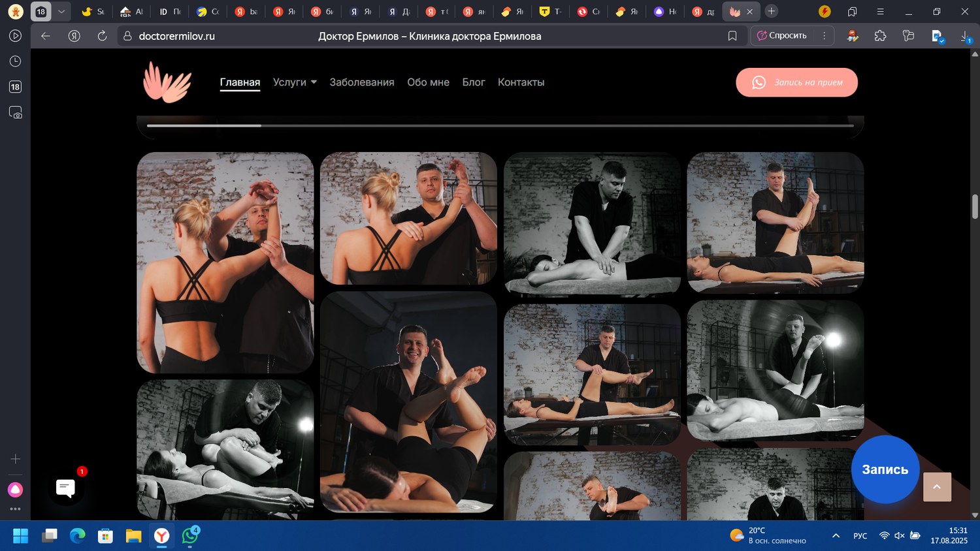Screen dimensions: 980x551
Task: Expand the tab group list chevron
Action: click(61, 11)
